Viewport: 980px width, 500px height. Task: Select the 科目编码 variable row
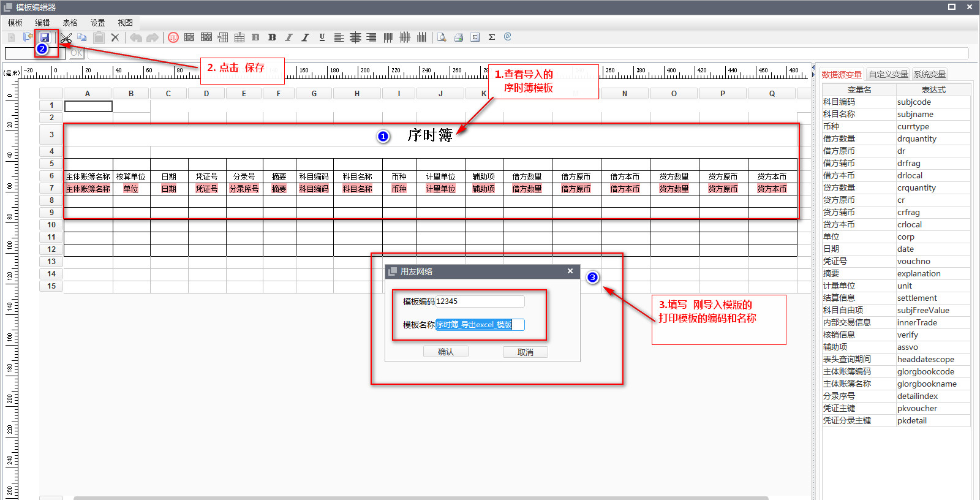(859, 102)
